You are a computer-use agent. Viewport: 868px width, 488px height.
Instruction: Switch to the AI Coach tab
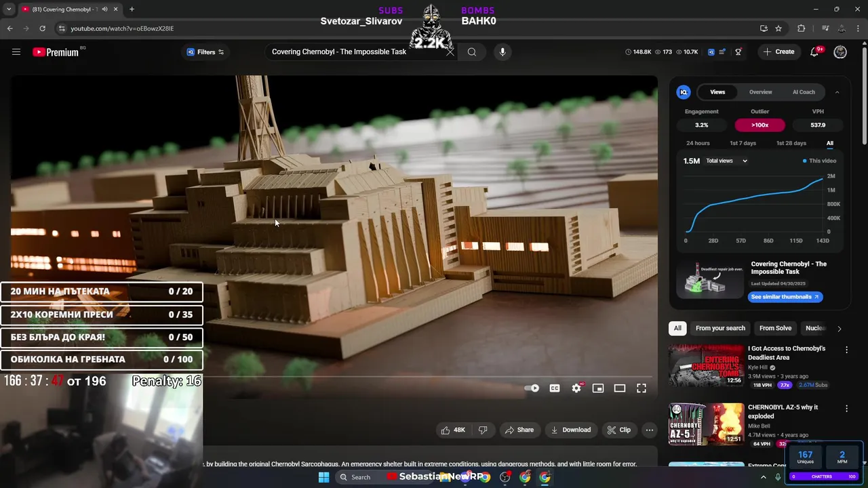(x=804, y=92)
